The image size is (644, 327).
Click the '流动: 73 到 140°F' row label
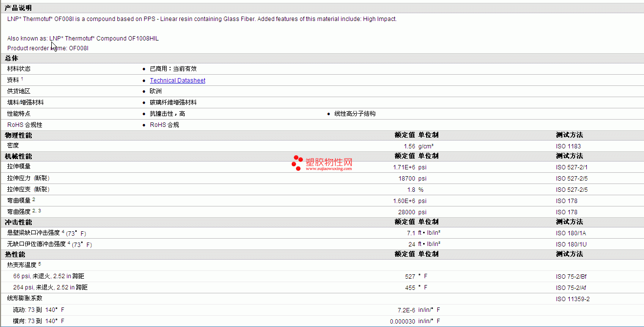click(39, 310)
